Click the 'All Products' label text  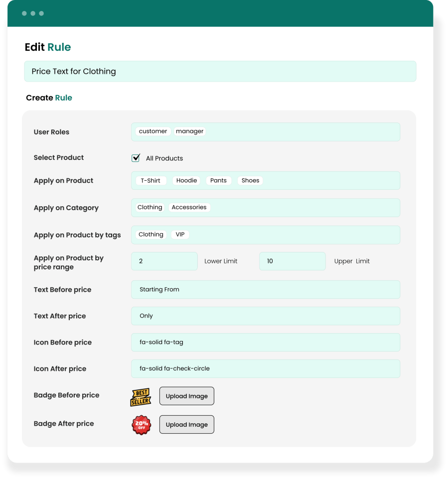click(164, 158)
